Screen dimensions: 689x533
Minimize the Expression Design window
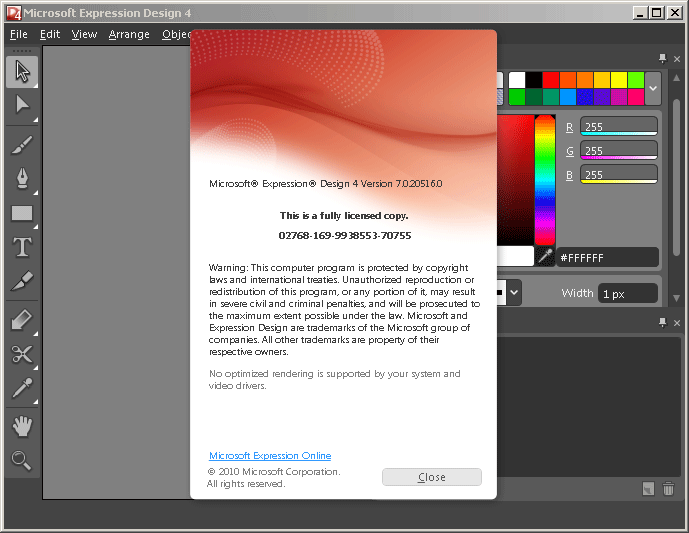(x=640, y=13)
